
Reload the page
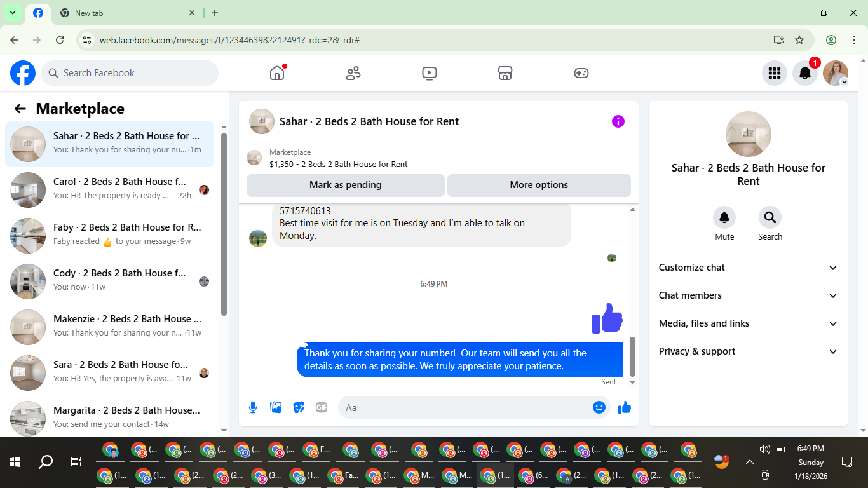pos(60,40)
